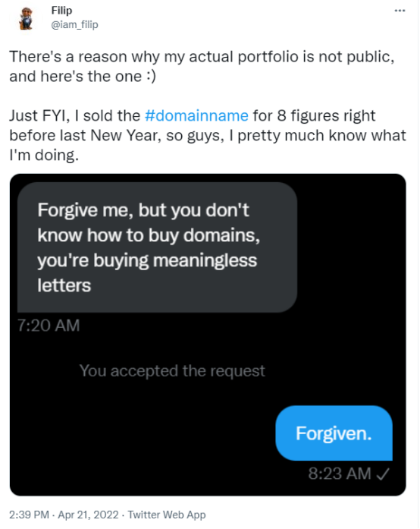Click the word "letters" in the grey bubble

pos(64,285)
